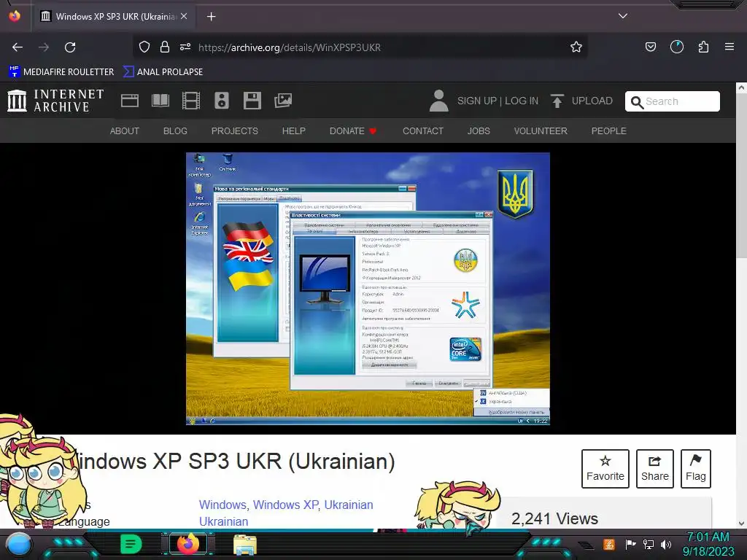This screenshot has width=747, height=560.
Task: Open the ABOUT menu item
Action: (x=125, y=131)
